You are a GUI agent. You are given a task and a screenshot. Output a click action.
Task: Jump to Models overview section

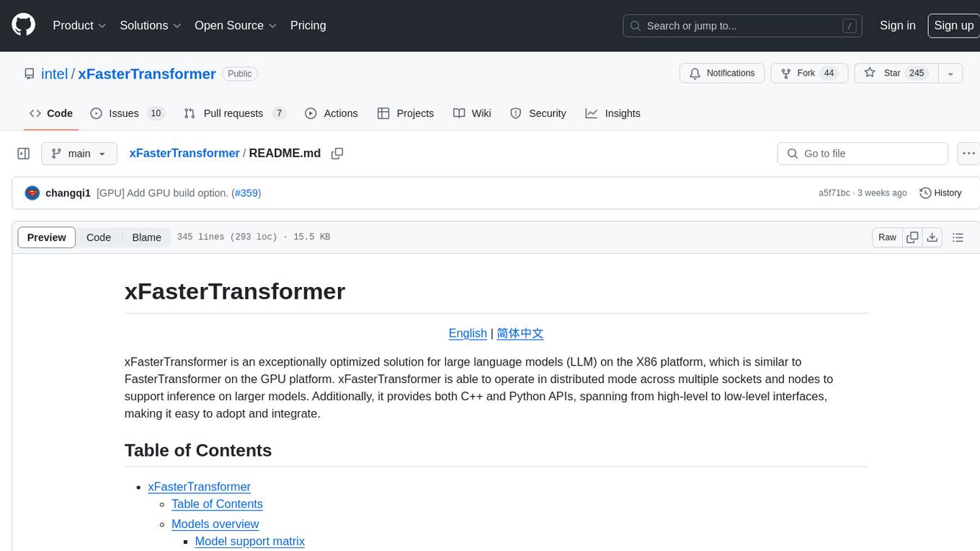pyautogui.click(x=215, y=524)
